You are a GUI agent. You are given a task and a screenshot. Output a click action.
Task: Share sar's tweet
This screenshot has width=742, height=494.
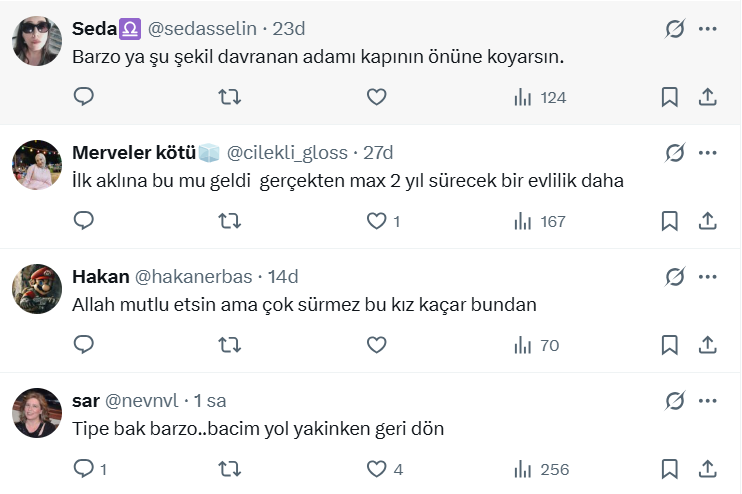coord(707,469)
